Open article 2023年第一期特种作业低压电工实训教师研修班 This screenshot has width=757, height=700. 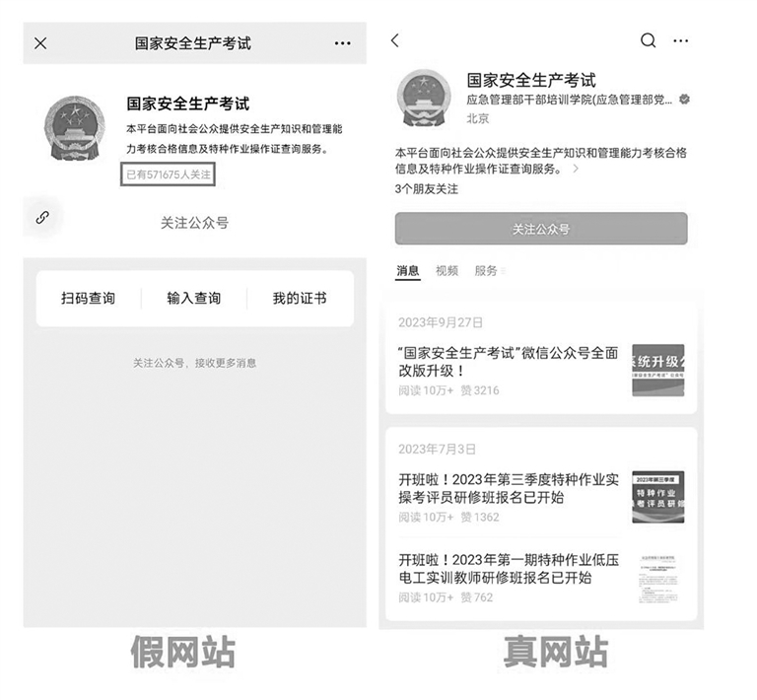click(508, 569)
